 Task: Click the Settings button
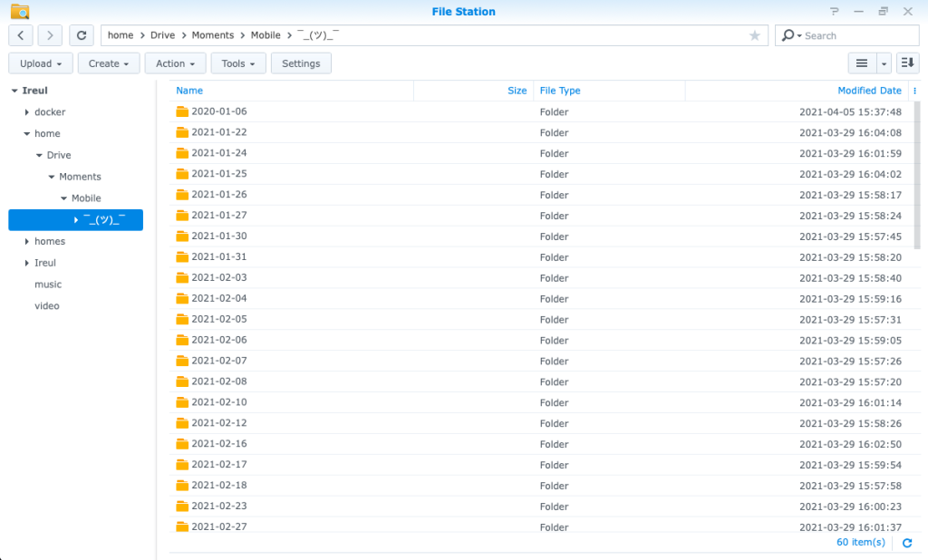(x=301, y=63)
